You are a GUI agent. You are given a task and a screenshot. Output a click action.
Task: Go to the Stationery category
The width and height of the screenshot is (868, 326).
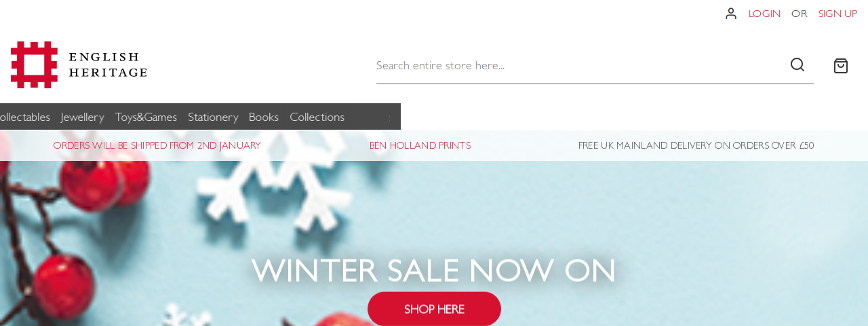pos(213,117)
